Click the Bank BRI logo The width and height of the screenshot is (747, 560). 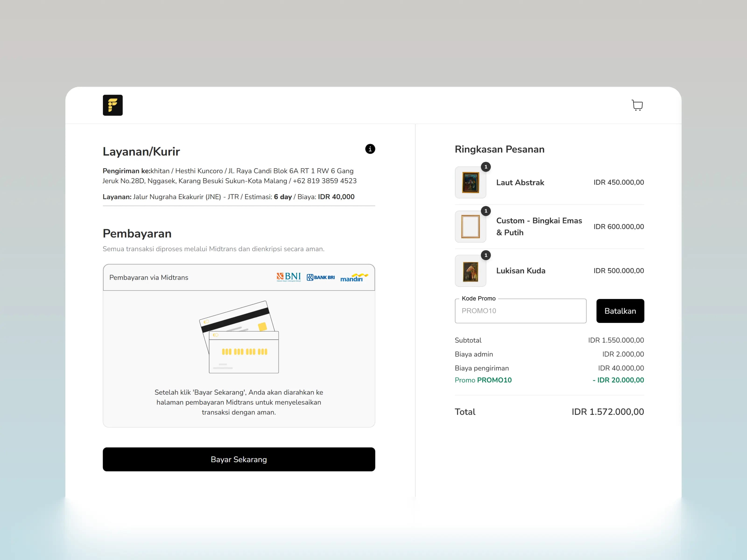(x=321, y=277)
